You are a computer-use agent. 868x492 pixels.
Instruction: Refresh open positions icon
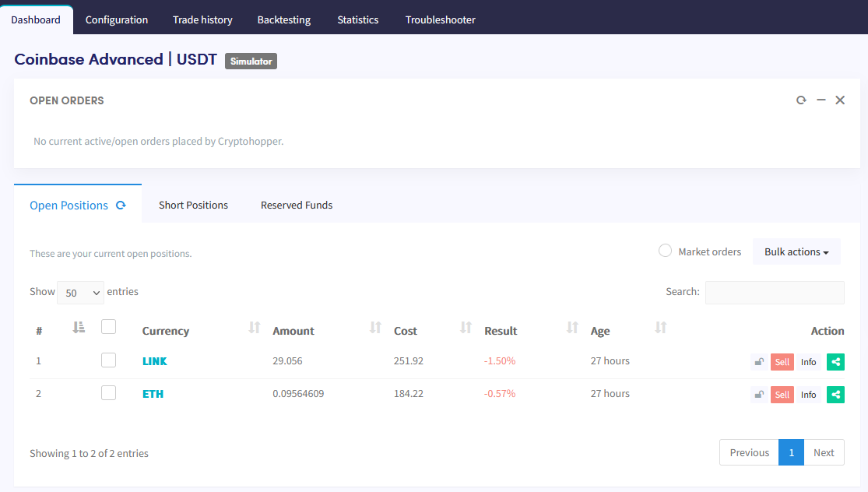point(121,206)
